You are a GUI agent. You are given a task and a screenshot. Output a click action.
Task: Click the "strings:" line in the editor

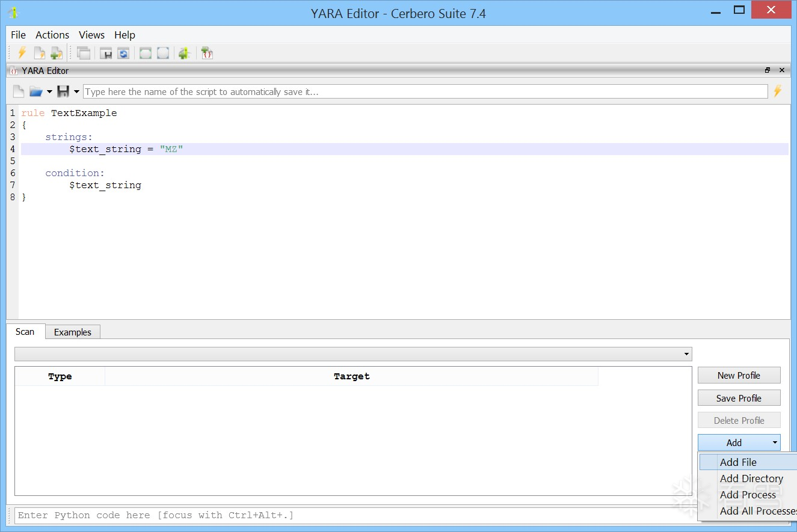[x=69, y=137]
